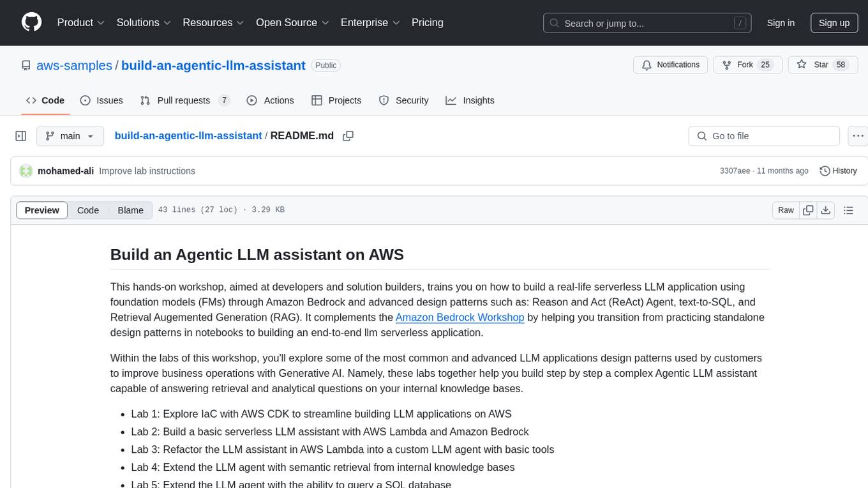Select the Code tab
Viewport: 868px width, 488px height.
pyautogui.click(x=45, y=100)
